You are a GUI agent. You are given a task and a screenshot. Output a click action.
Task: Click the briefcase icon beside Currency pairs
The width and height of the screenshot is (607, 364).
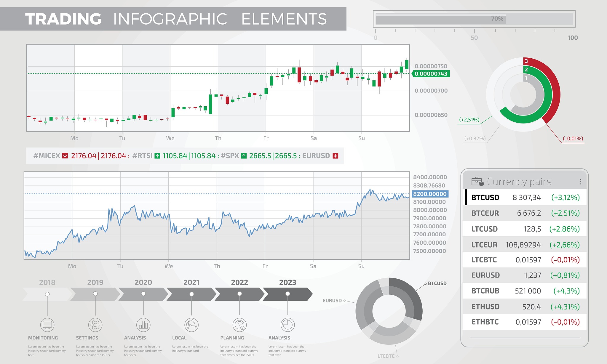point(477,181)
